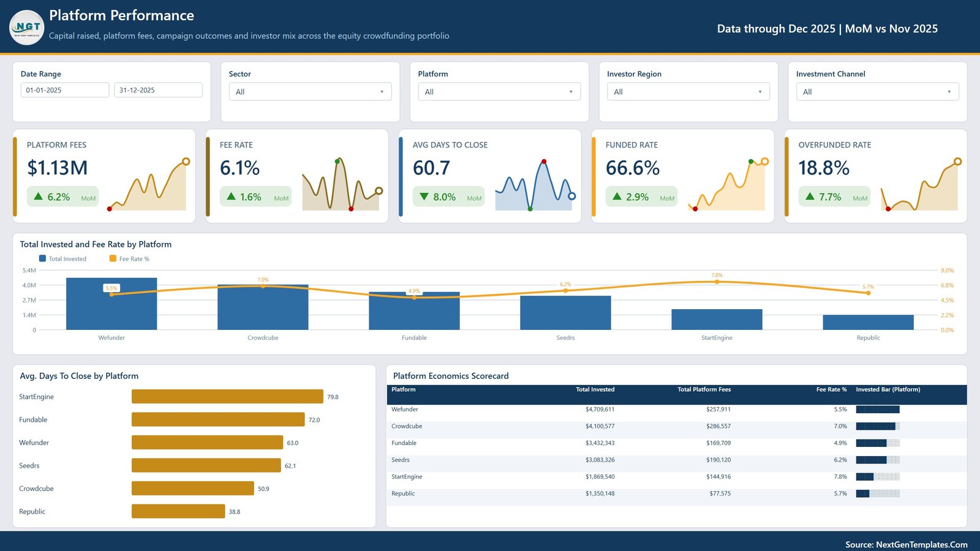980x551 pixels.
Task: Click the Crowdcube 50.9 days bar
Action: [x=193, y=489]
